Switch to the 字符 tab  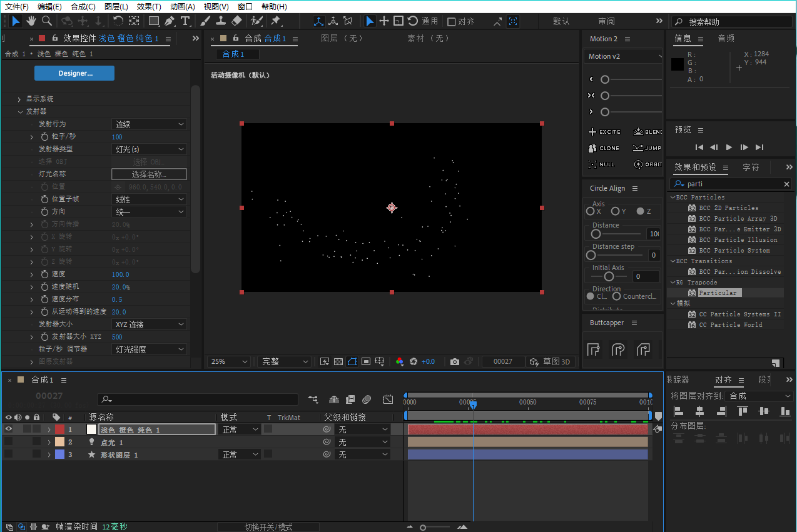click(x=751, y=168)
